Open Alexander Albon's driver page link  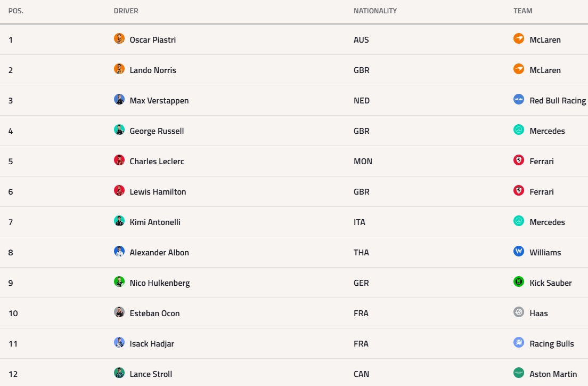point(159,253)
